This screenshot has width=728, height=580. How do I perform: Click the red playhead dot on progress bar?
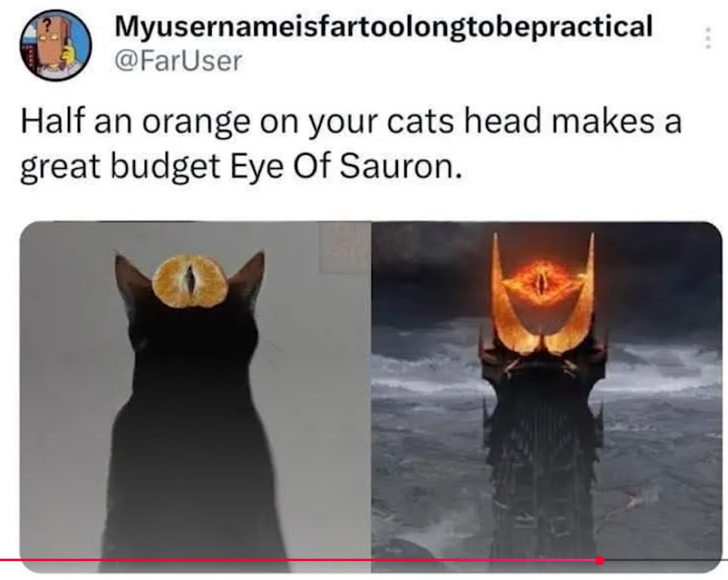pos(600,560)
